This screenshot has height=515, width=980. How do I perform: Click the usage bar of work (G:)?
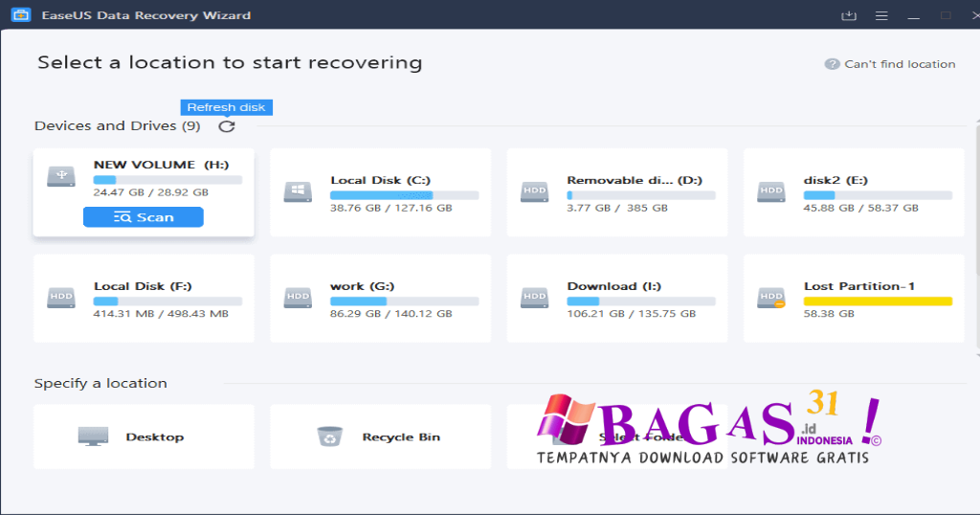tap(405, 302)
